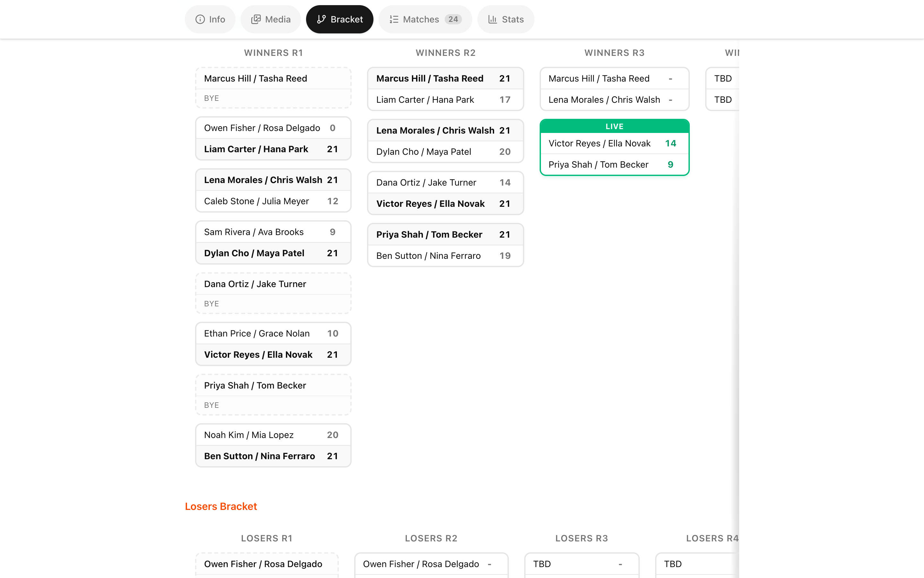924x578 pixels.
Task: Click Marcus Hill / Tasha Reed in Winners R3
Action: click(614, 78)
